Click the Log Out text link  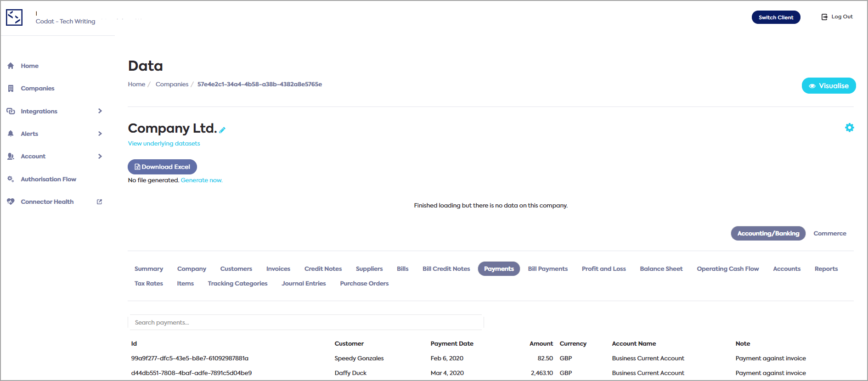[842, 17]
